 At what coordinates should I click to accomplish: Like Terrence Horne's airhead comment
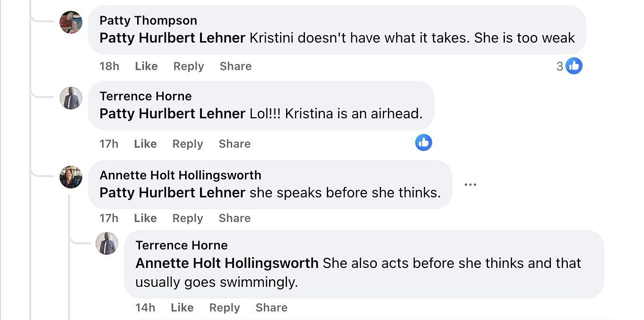(145, 144)
